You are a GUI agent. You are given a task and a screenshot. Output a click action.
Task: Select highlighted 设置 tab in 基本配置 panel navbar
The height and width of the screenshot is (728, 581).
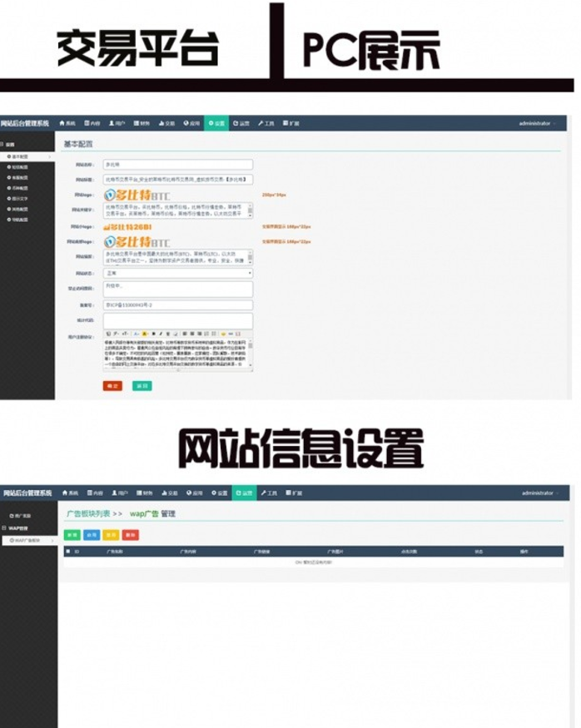[x=216, y=123]
